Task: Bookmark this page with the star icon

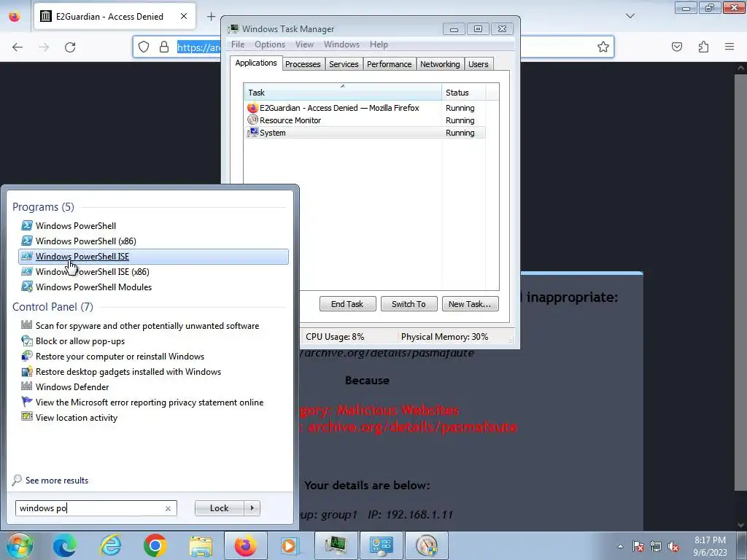Action: [603, 47]
